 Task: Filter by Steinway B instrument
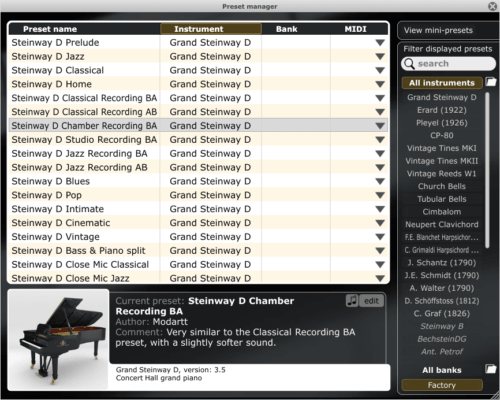tap(442, 326)
